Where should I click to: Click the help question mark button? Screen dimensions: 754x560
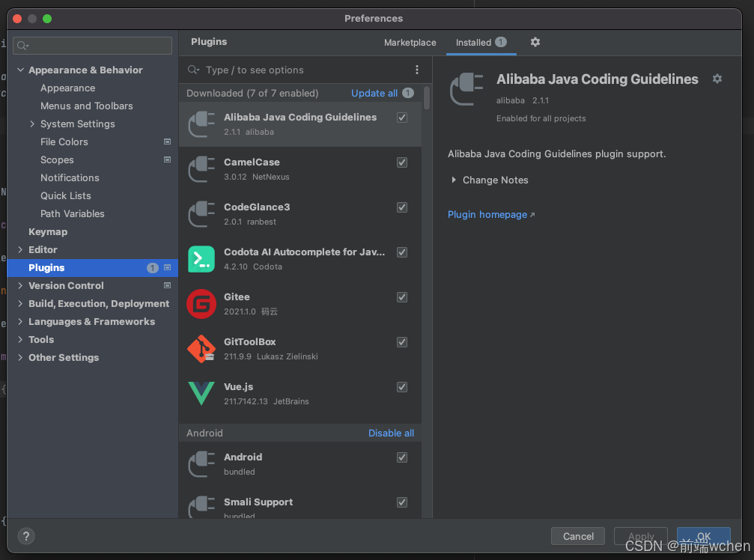(x=26, y=536)
